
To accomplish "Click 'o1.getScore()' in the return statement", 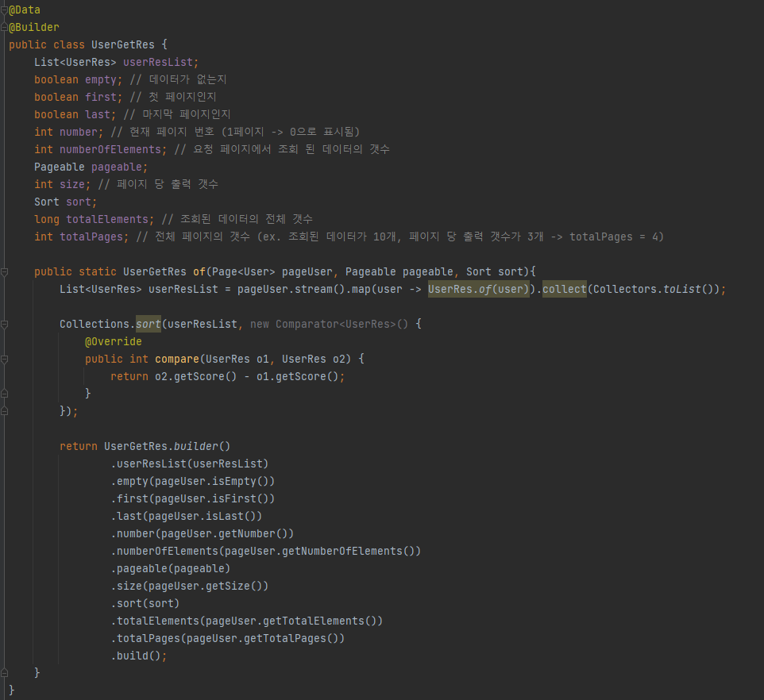I will [297, 377].
